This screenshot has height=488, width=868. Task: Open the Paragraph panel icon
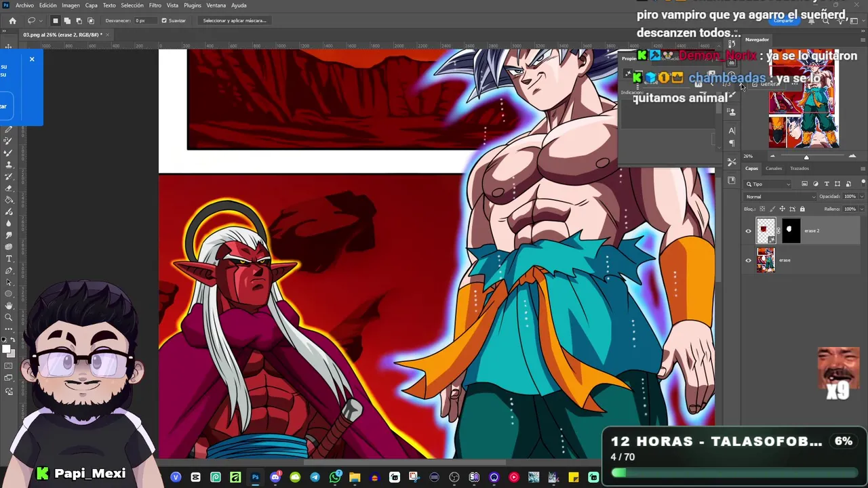pos(732,143)
